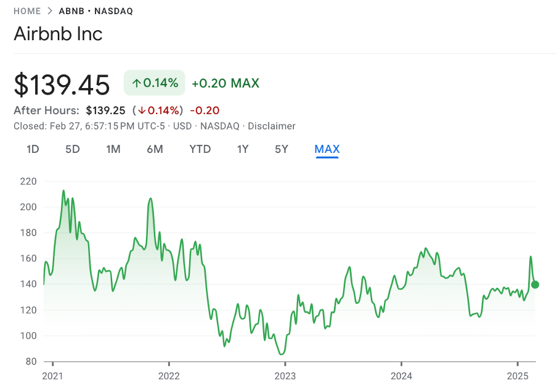Click the 120 y-axis label
557x392 pixels.
pos(28,310)
